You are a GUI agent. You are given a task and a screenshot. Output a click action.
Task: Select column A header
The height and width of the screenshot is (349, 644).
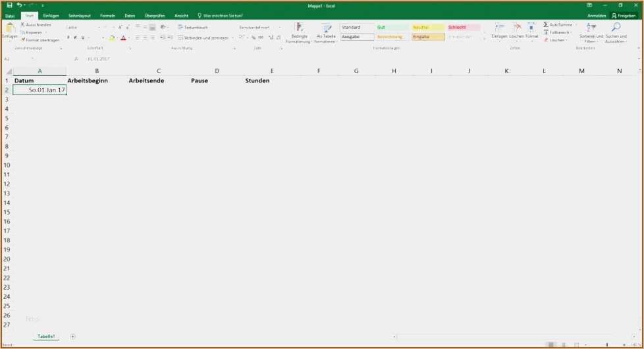40,71
